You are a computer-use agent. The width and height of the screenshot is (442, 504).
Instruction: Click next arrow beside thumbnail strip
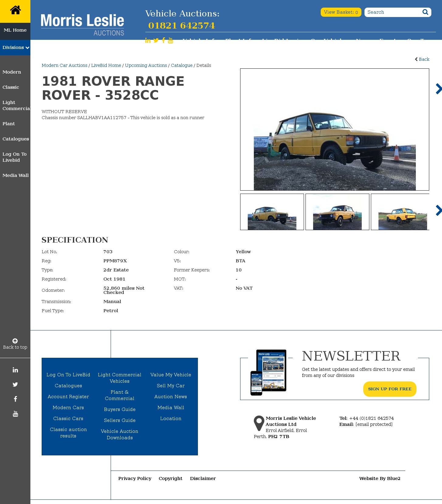[439, 210]
